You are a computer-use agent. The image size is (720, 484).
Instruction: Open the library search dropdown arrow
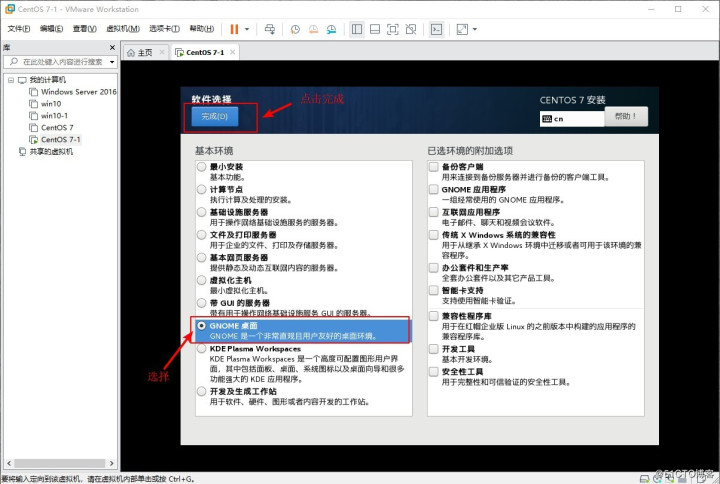pyautogui.click(x=112, y=62)
